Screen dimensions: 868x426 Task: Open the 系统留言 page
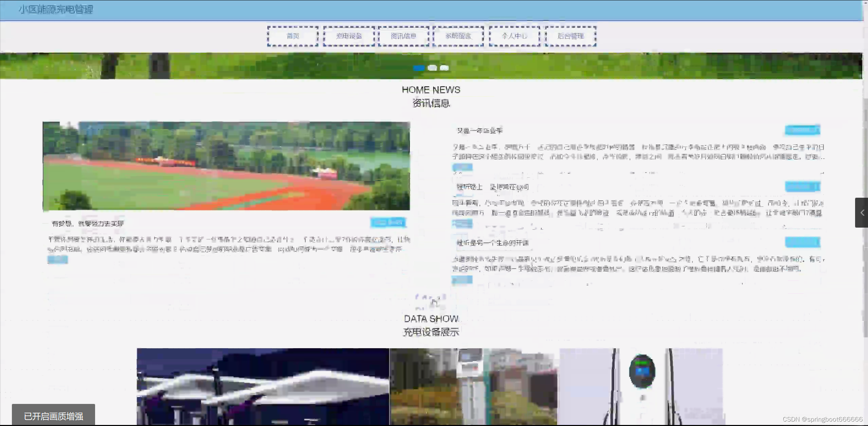click(458, 36)
